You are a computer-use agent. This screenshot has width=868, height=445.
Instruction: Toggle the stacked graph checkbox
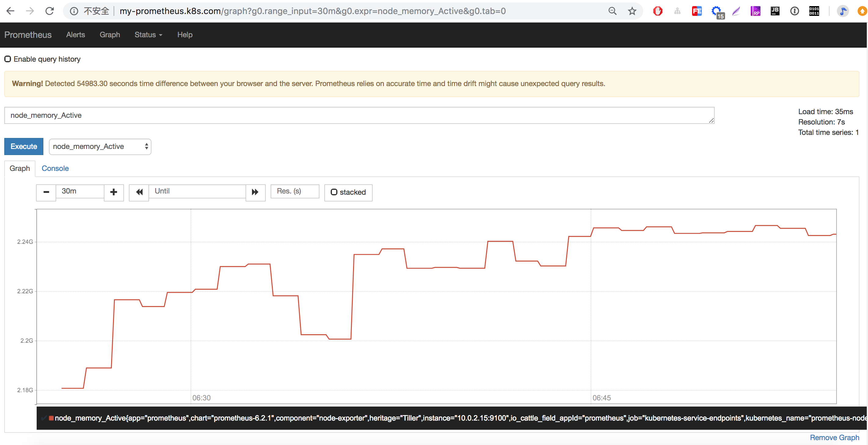pos(334,192)
